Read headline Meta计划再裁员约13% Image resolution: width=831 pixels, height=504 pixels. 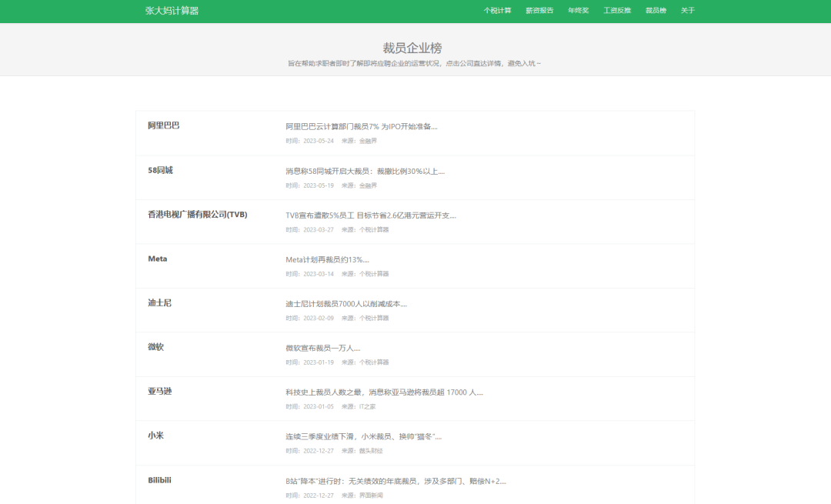pyautogui.click(x=327, y=259)
